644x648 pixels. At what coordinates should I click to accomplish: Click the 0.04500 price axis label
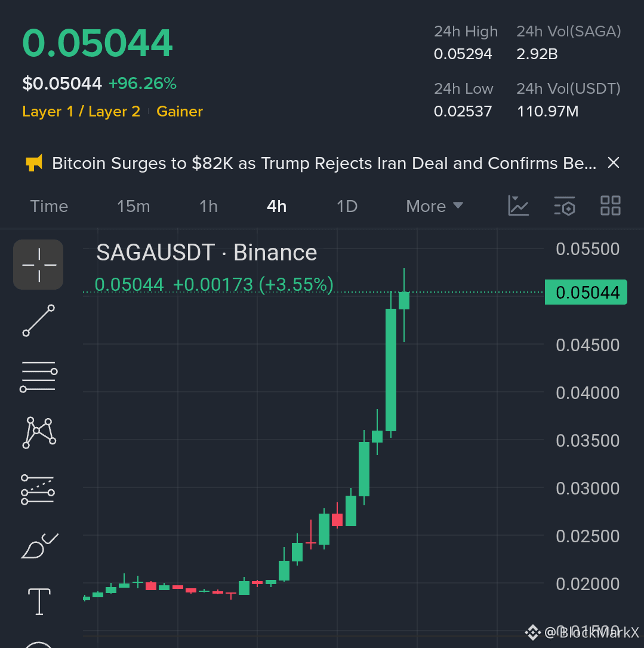tap(587, 345)
